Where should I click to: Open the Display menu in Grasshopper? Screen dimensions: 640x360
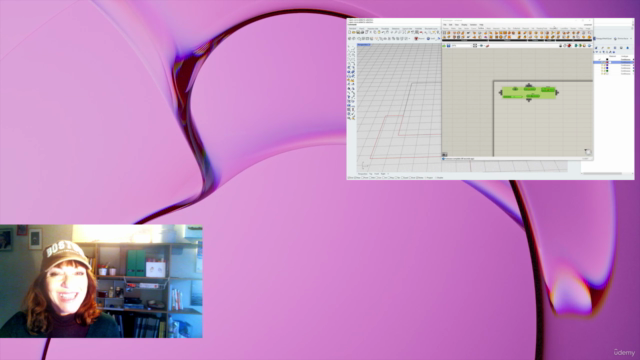click(x=464, y=24)
